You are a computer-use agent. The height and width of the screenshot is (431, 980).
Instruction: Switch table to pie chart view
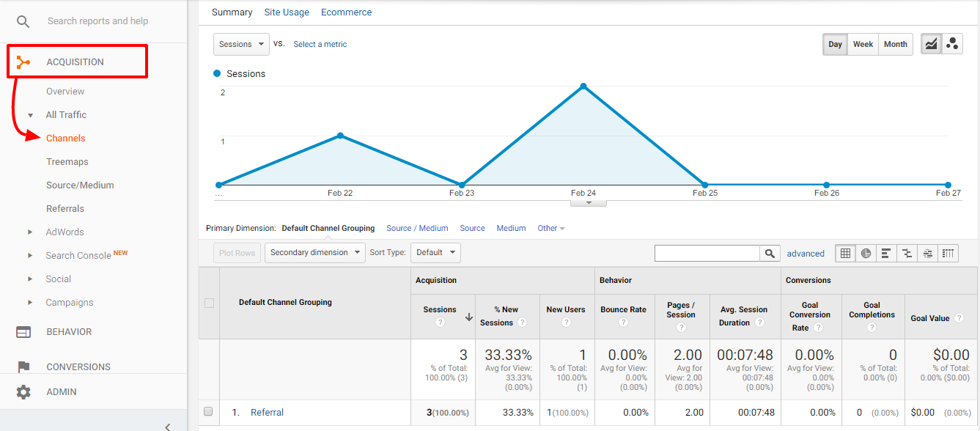pyautogui.click(x=866, y=253)
